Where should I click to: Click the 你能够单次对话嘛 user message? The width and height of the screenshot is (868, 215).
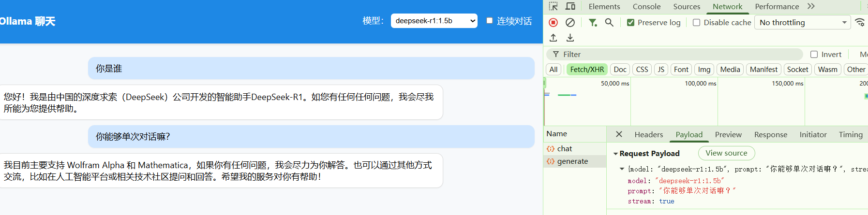[x=311, y=137]
